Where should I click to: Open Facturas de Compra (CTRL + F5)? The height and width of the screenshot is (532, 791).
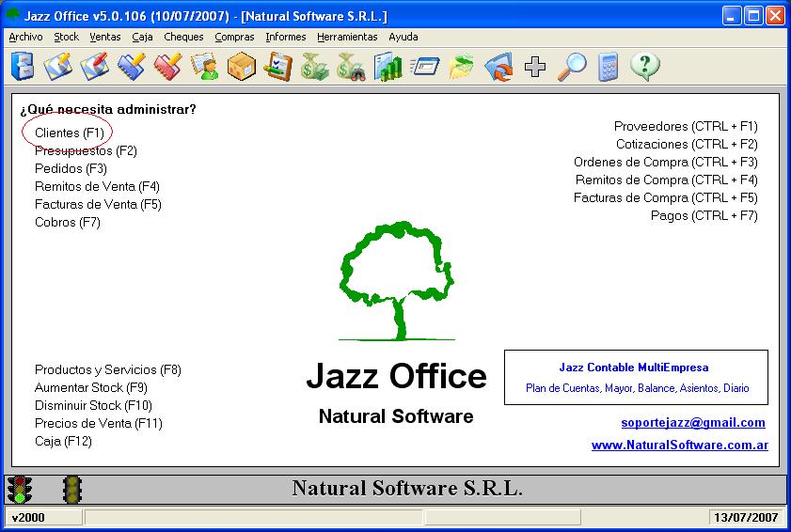click(666, 197)
